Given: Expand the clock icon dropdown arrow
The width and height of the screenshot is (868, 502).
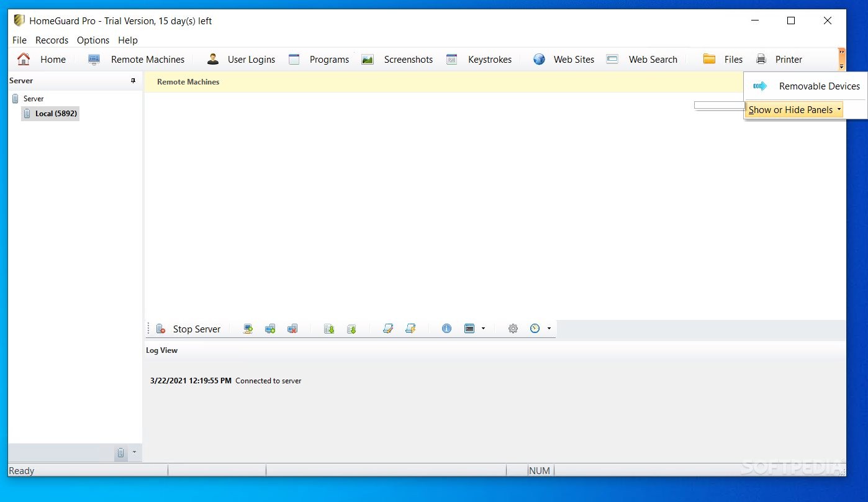Looking at the screenshot, I should 549,329.
